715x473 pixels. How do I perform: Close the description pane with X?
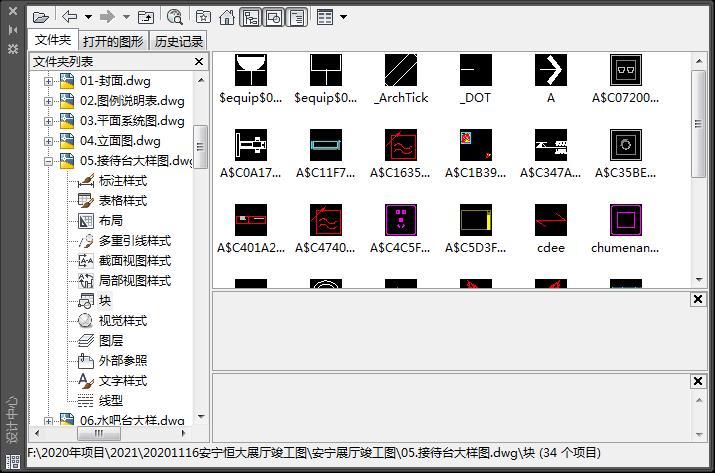698,381
